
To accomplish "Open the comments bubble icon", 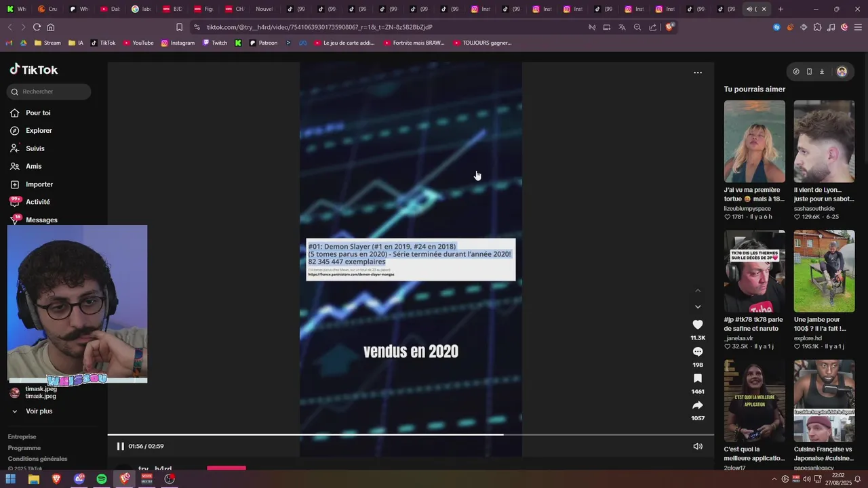I will click(698, 352).
